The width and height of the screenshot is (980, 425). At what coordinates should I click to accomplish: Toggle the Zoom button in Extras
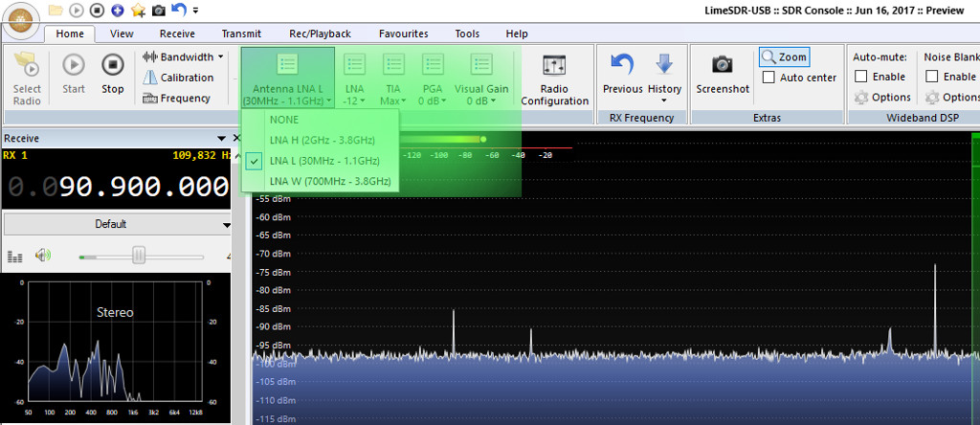point(785,56)
